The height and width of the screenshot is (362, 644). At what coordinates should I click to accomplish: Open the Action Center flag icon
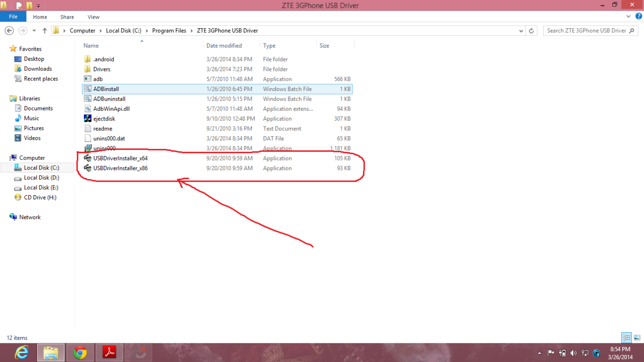(551, 353)
